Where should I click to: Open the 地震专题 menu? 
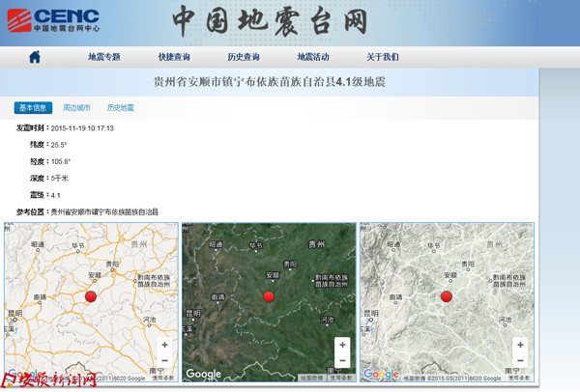pyautogui.click(x=104, y=57)
